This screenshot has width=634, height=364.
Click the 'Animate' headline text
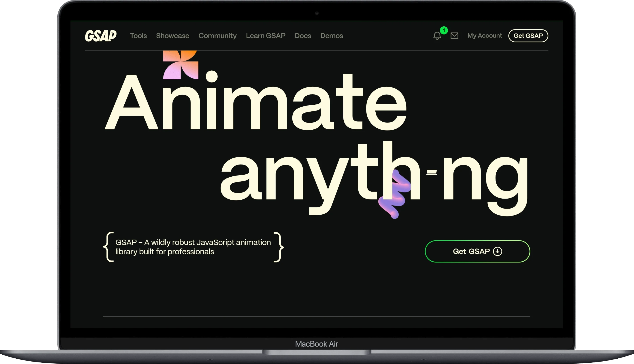[x=256, y=102]
